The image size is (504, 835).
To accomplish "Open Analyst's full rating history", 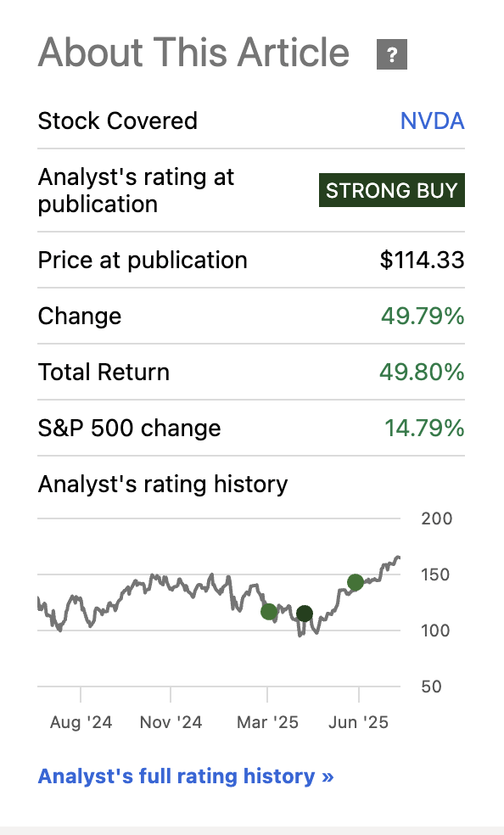I will click(185, 776).
